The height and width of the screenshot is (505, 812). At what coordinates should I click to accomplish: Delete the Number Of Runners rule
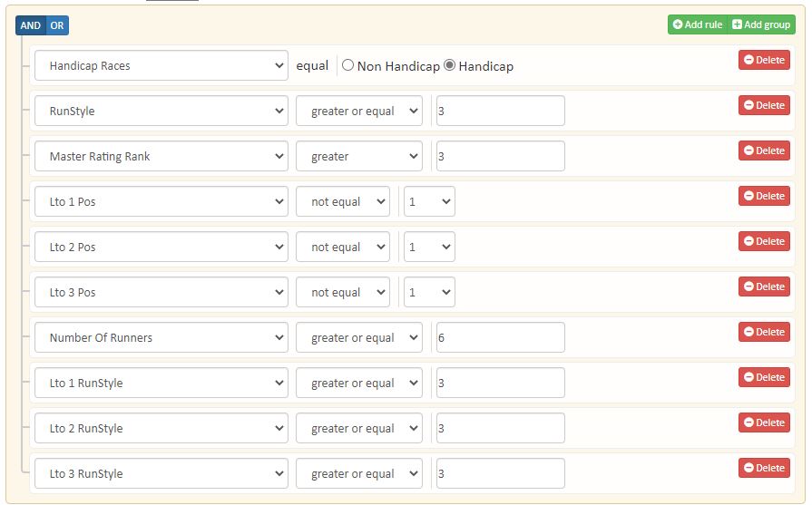tap(764, 332)
